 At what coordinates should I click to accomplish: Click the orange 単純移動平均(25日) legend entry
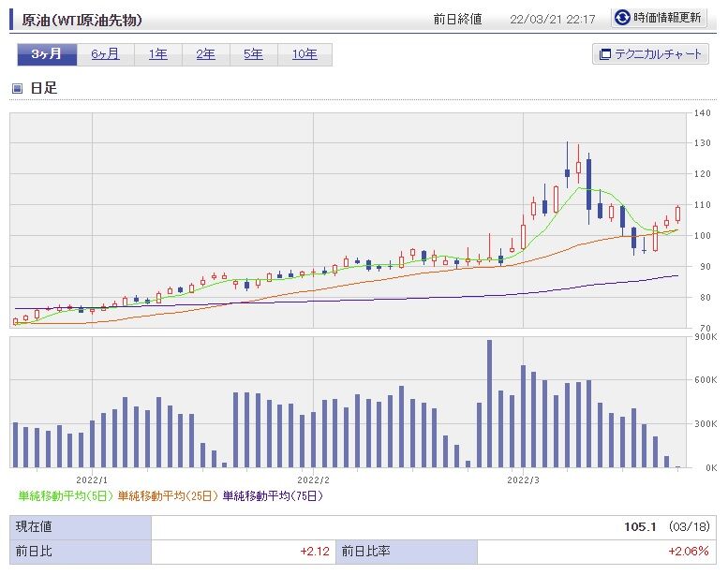(168, 495)
